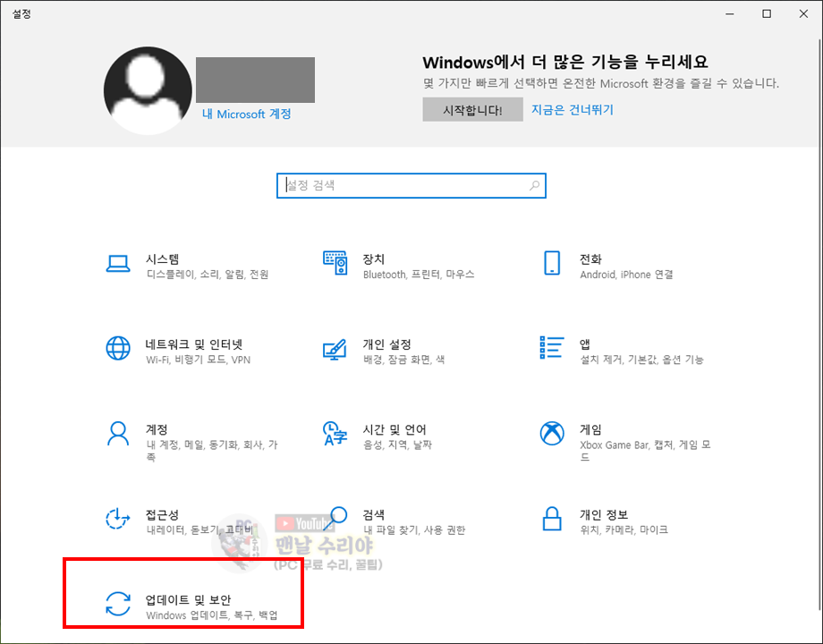Click 위치, 카메라, 마이크 description
This screenshot has height=644, width=823.
624,530
